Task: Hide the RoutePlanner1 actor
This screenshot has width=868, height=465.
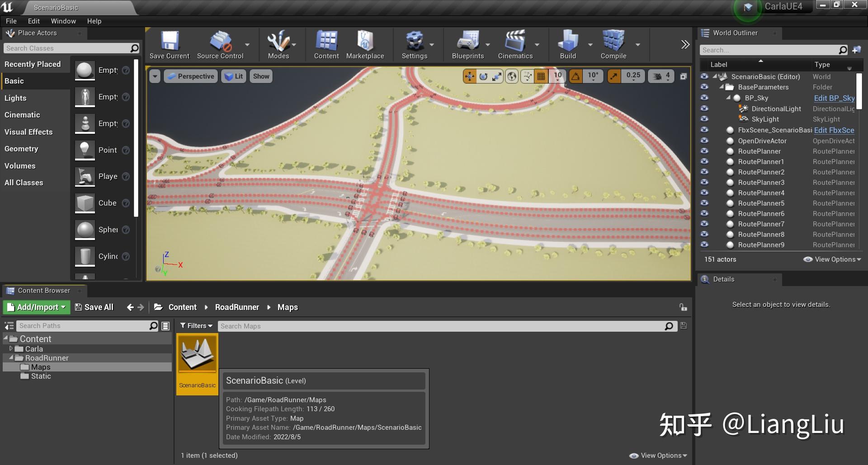Action: point(704,161)
